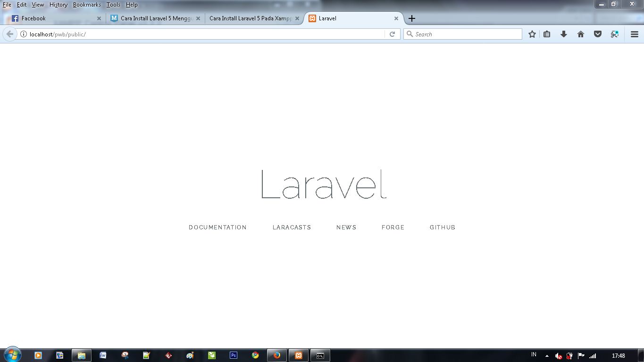This screenshot has height=362, width=644.
Task: Switch to Command Prompt in taskbar
Action: click(x=320, y=355)
